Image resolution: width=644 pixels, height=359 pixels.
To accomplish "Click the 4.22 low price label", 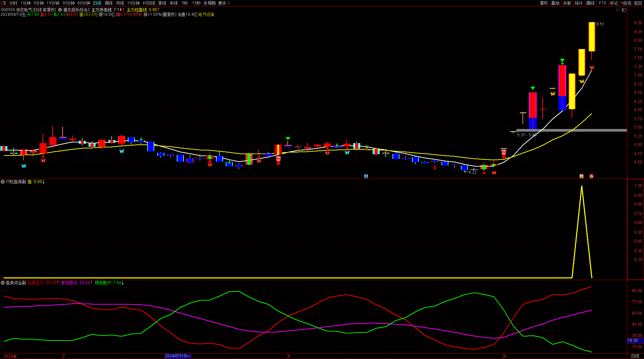I will click(472, 172).
